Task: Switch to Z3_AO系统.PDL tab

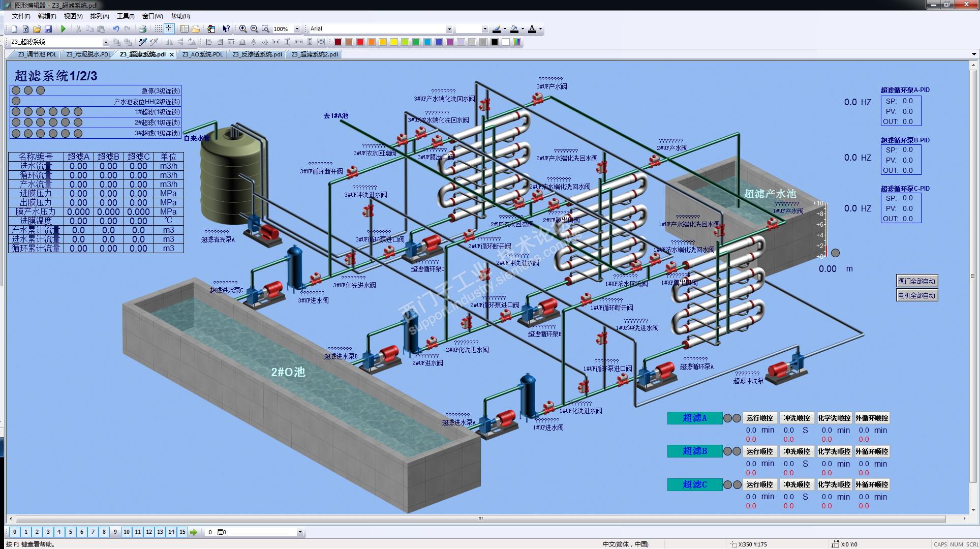Action: click(x=202, y=54)
